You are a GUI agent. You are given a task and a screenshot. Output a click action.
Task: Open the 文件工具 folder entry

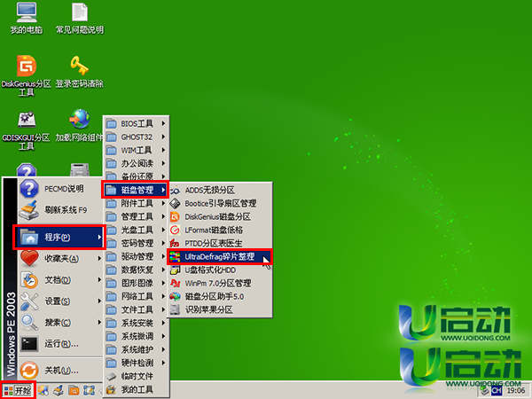tap(136, 309)
